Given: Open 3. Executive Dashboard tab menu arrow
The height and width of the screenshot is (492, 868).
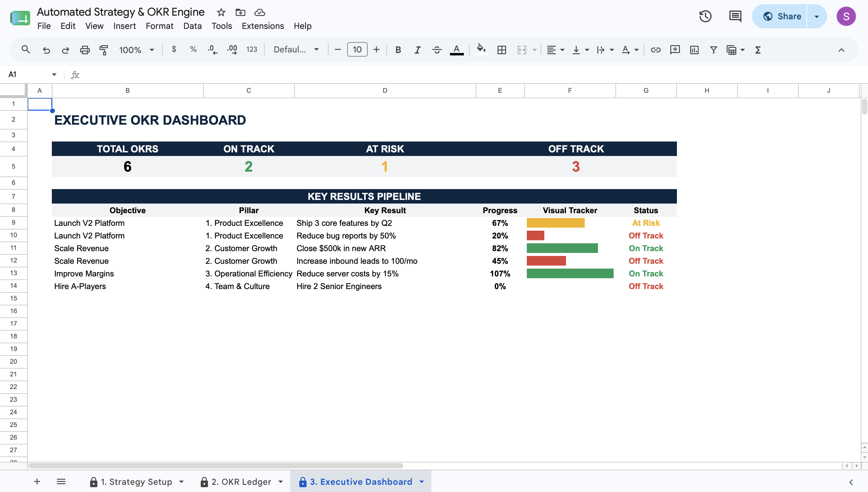Looking at the screenshot, I should (421, 481).
